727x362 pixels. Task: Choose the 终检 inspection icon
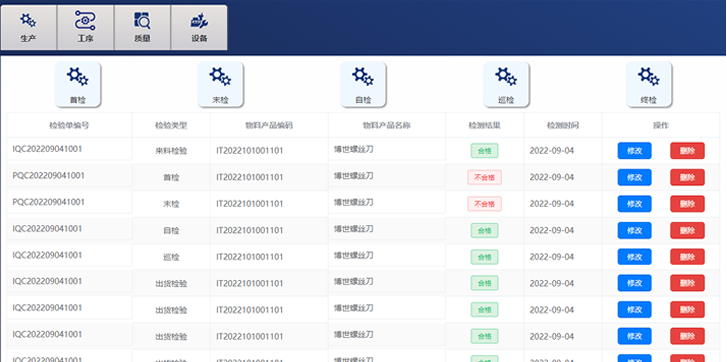click(x=649, y=84)
